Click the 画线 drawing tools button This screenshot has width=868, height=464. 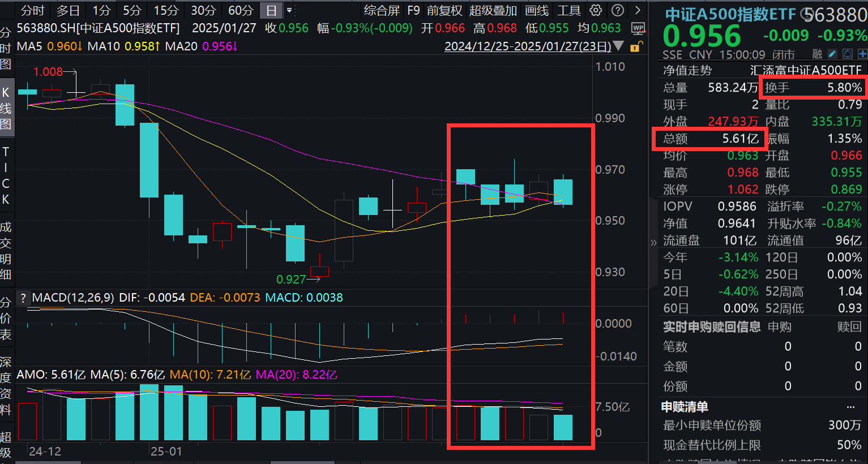(537, 10)
